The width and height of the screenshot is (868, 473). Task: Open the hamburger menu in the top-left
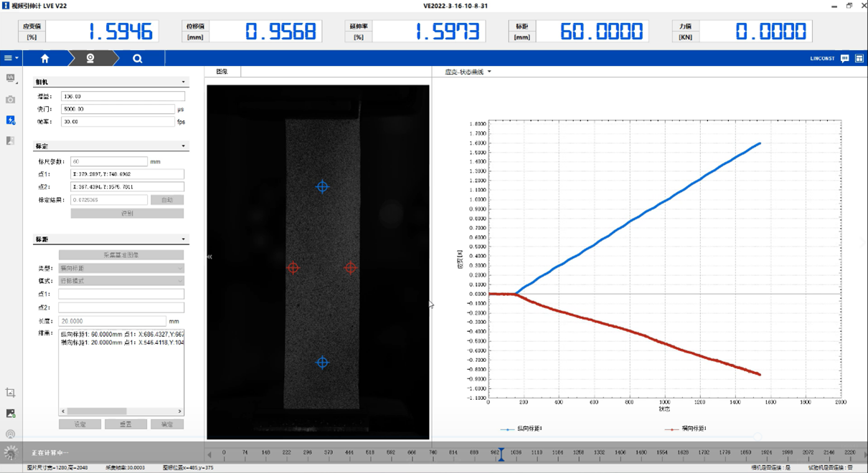tap(10, 59)
